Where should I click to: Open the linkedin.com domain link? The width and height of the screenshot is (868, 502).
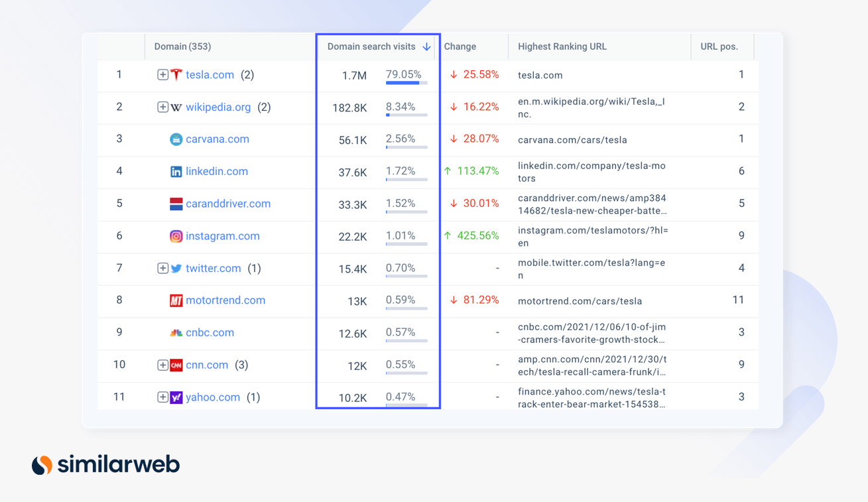tap(217, 171)
